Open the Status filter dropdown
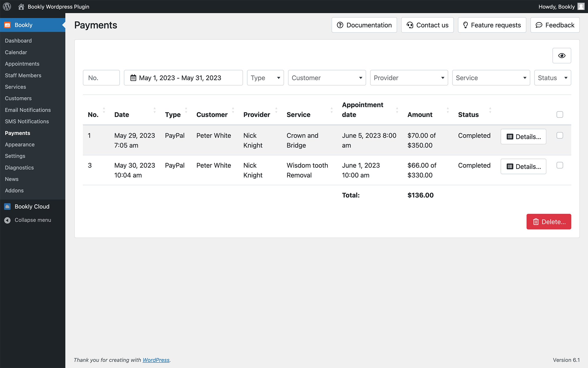588x368 pixels. click(x=552, y=78)
